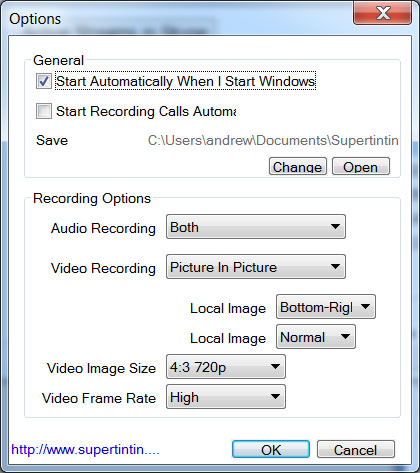This screenshot has width=420, height=473.
Task: Confirm settings with the OK button
Action: 271,450
